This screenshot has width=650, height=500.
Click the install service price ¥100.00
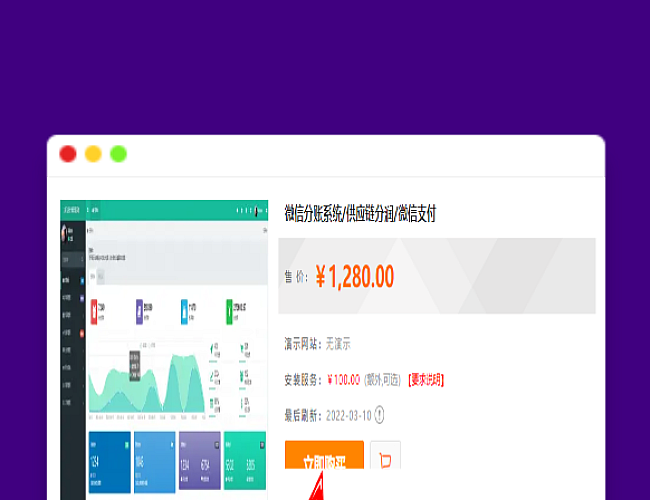pyautogui.click(x=344, y=380)
